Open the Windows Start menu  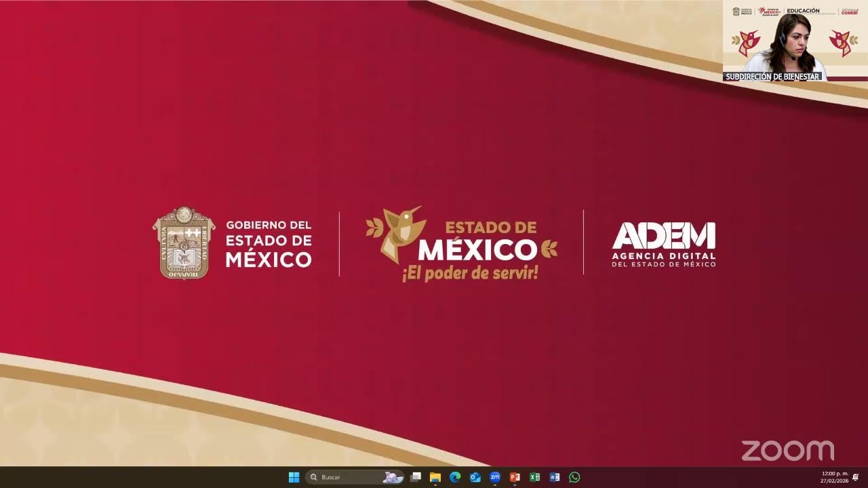294,477
